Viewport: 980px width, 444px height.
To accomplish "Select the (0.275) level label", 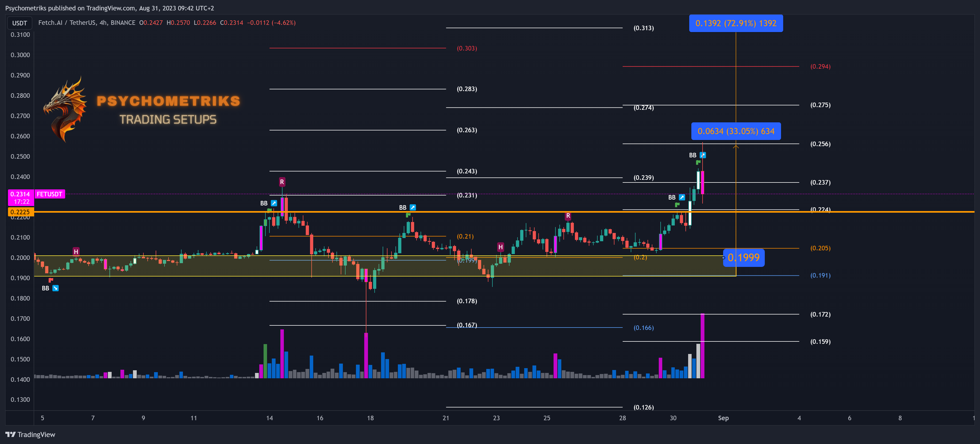I will (x=820, y=105).
